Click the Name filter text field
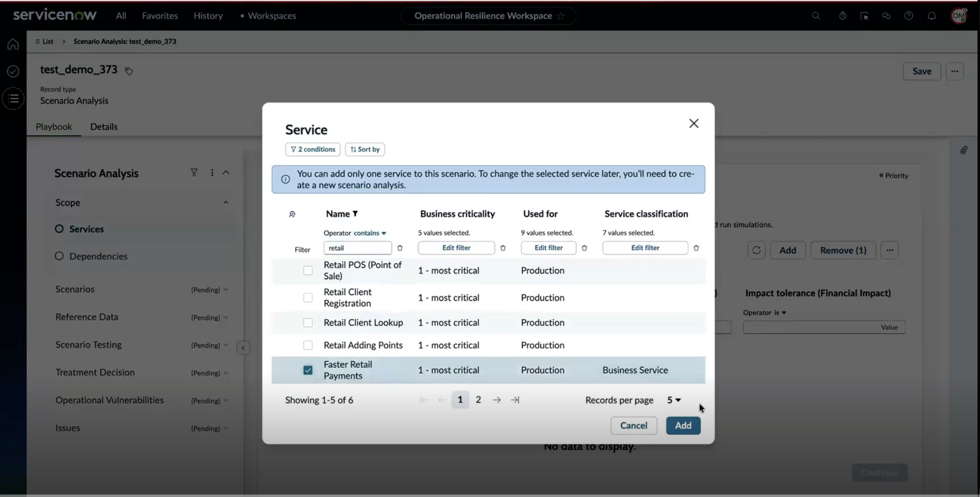 (358, 248)
